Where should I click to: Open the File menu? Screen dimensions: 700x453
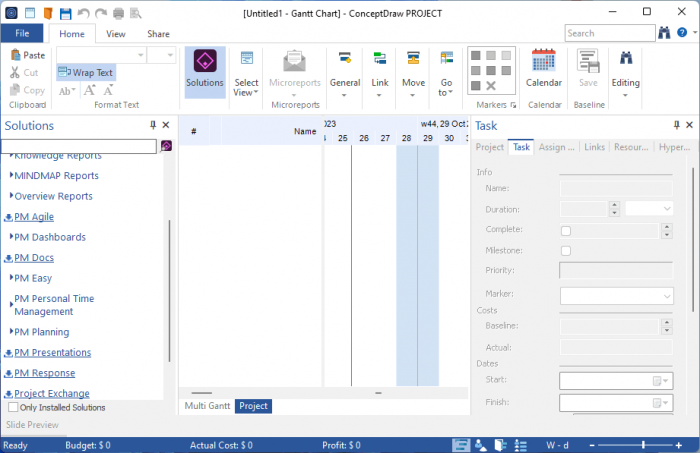pos(22,33)
